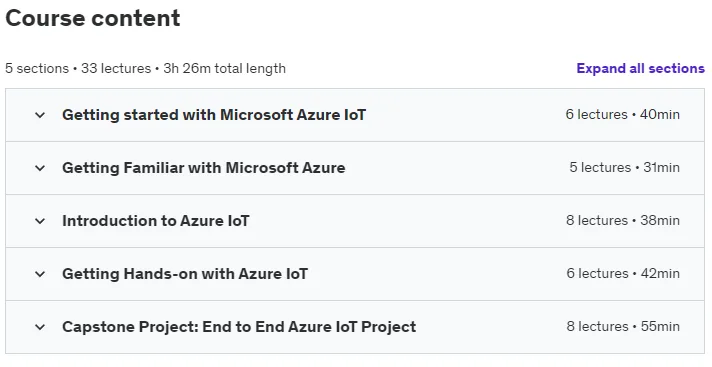Click the 8 lectures count in Capstone Project row

coord(598,327)
